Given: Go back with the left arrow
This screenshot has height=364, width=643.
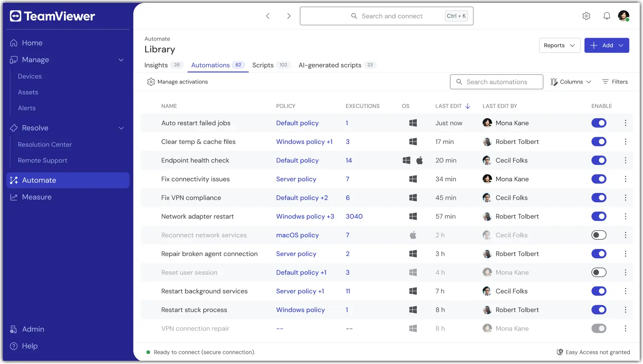Looking at the screenshot, I should [x=268, y=16].
